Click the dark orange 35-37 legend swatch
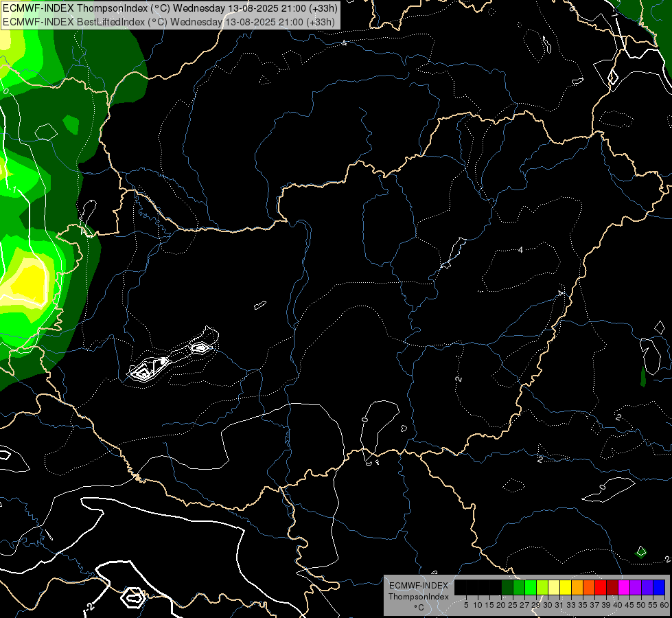The height and width of the screenshot is (618, 672). coord(589,587)
